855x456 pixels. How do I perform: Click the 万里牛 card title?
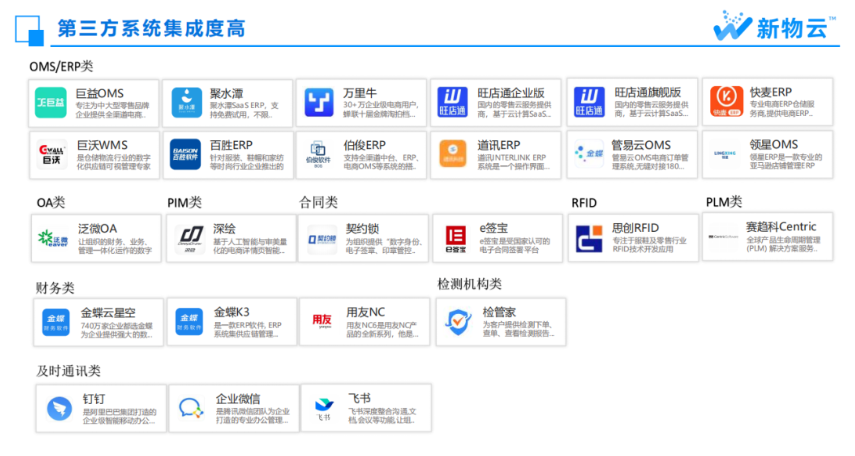point(359,93)
